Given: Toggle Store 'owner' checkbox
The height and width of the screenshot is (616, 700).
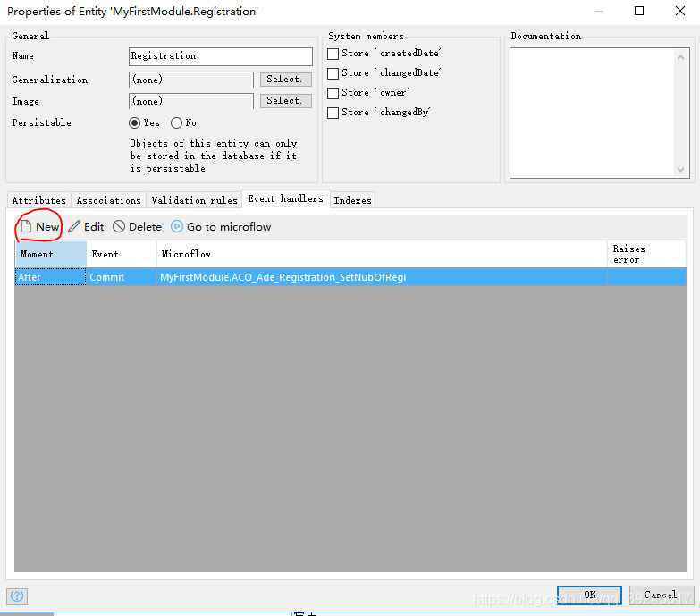Looking at the screenshot, I should (333, 93).
